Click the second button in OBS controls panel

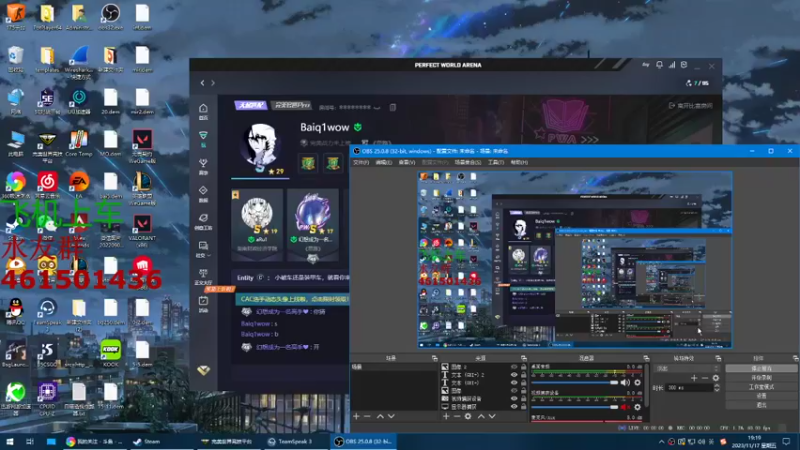761,378
